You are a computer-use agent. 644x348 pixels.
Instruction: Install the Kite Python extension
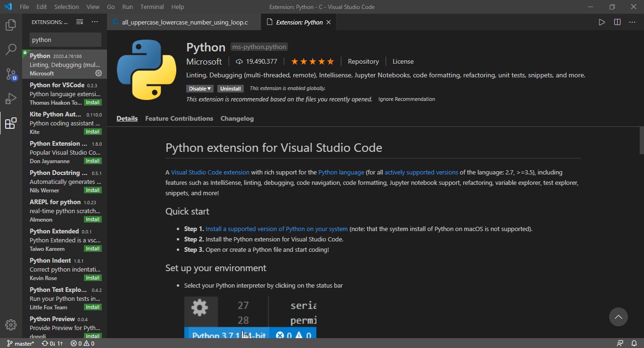[x=92, y=132]
